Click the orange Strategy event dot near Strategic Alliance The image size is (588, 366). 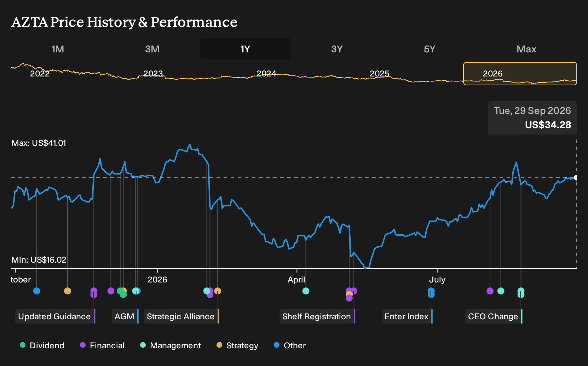coord(218,291)
